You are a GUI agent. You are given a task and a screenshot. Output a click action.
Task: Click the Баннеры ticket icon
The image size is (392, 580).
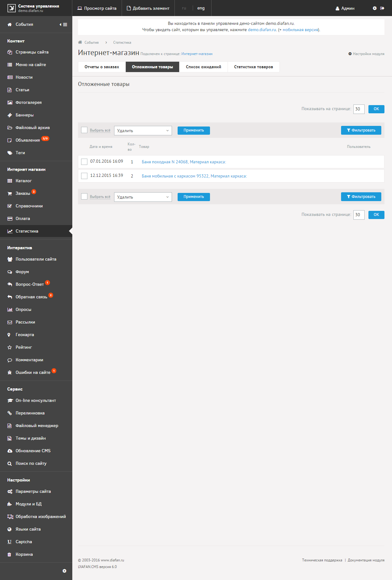tap(10, 115)
